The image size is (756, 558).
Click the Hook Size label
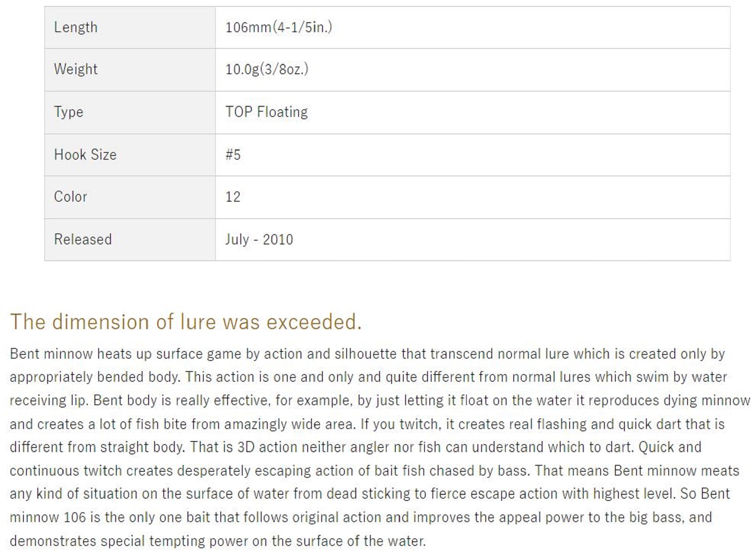point(85,155)
